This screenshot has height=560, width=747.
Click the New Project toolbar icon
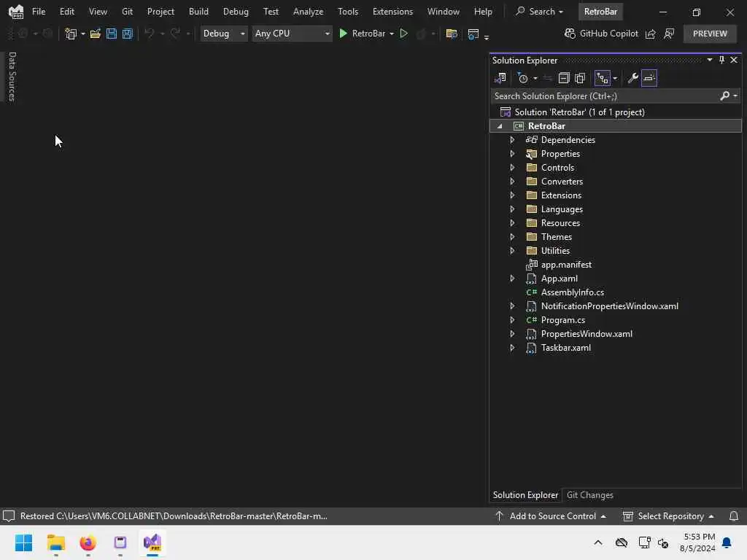71,34
